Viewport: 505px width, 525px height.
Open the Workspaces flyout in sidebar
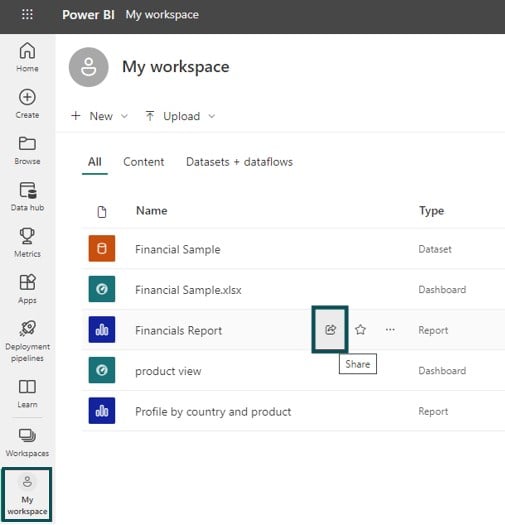27,442
